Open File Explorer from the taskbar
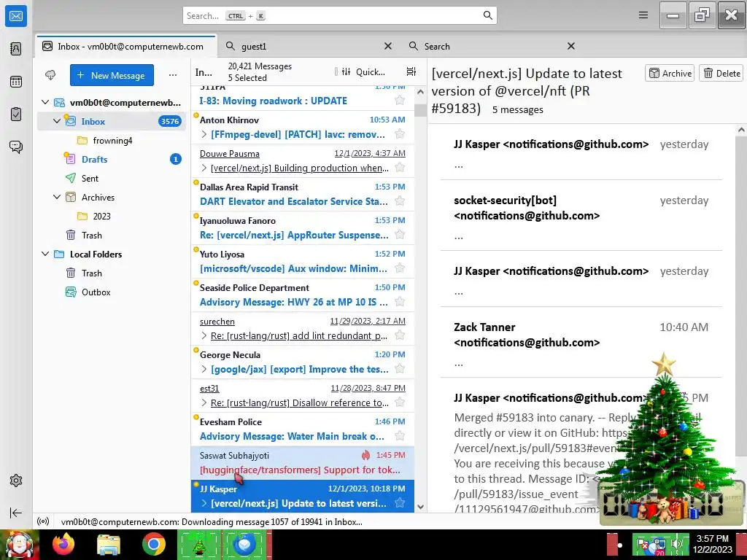Viewport: 747px width, 560px height. click(109, 544)
